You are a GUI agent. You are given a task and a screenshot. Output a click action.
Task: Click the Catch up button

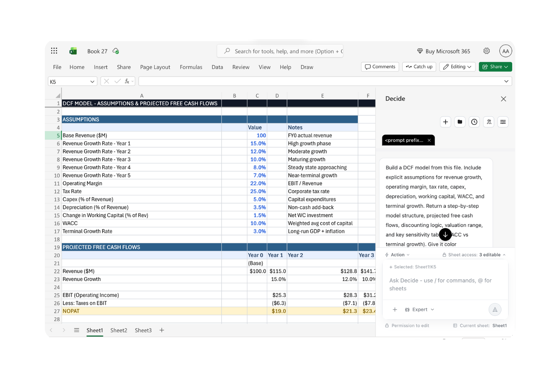point(419,67)
